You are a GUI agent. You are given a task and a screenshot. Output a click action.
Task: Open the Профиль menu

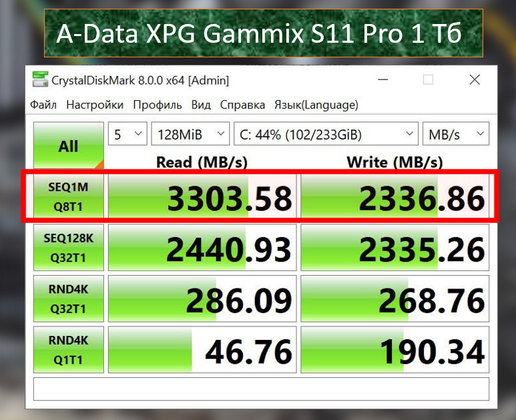[158, 105]
